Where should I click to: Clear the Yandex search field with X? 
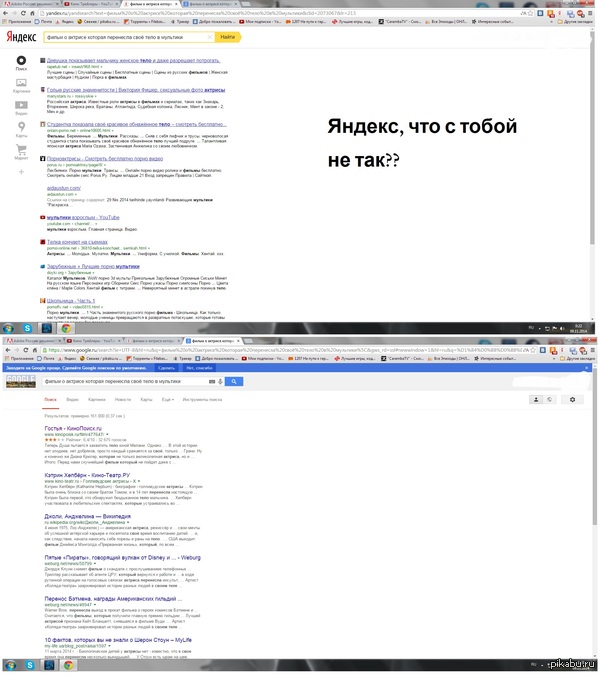210,37
